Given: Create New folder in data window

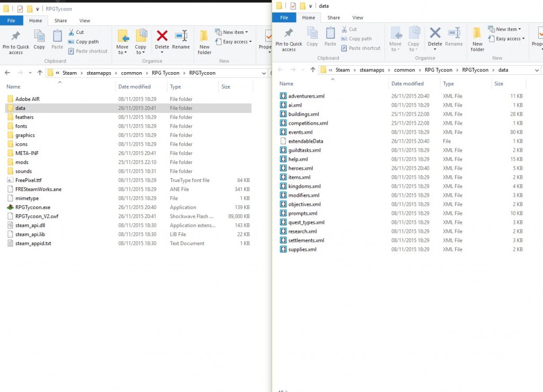Looking at the screenshot, I should (477, 39).
